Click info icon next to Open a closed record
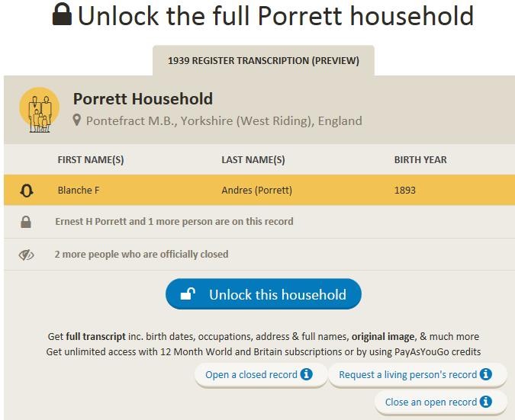 [307, 374]
